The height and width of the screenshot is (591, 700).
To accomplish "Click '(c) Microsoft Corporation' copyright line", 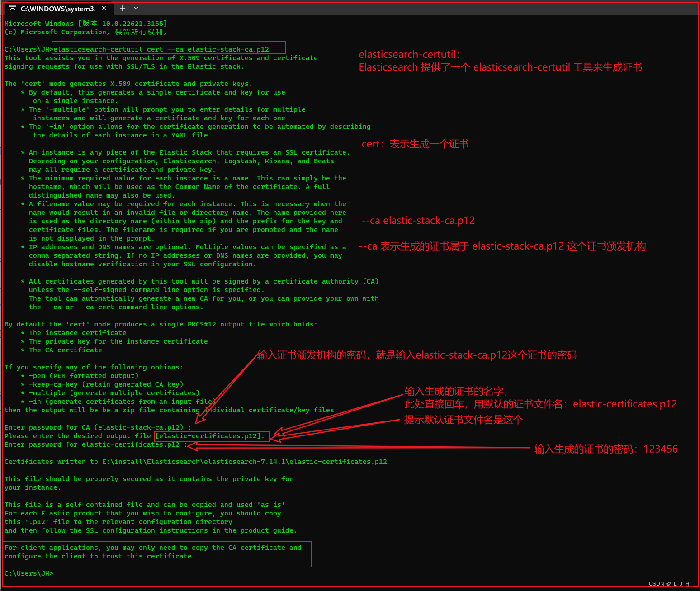I will point(86,32).
